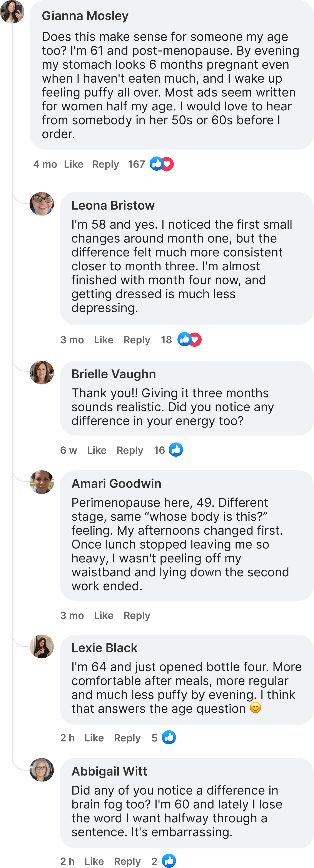This screenshot has width=314, height=868.
Task: Open Leona Bristow's avatar photo
Action: 42,204
